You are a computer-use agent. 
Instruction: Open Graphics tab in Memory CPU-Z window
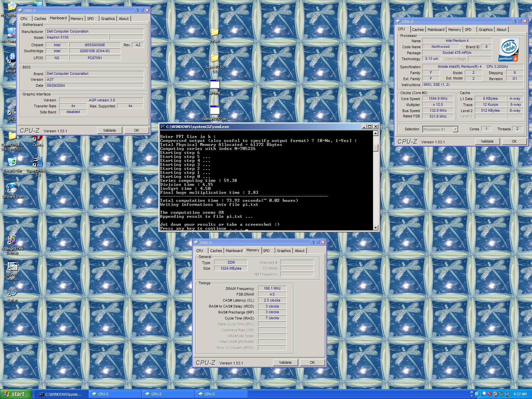[284, 251]
